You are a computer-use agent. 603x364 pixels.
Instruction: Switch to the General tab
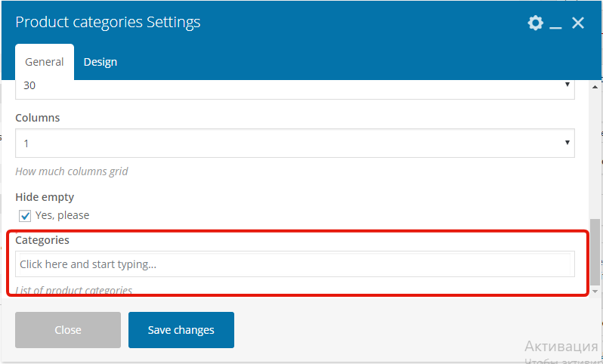(44, 62)
